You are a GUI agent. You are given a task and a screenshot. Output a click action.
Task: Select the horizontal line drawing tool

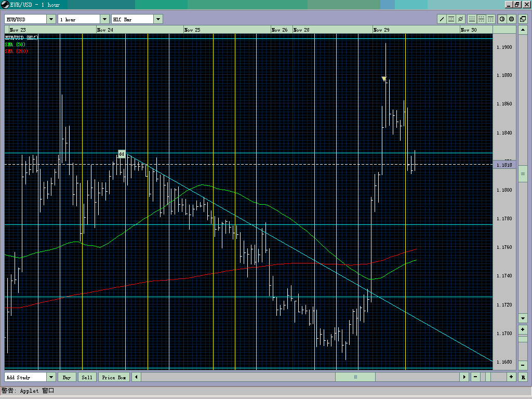pyautogui.click(x=451, y=18)
